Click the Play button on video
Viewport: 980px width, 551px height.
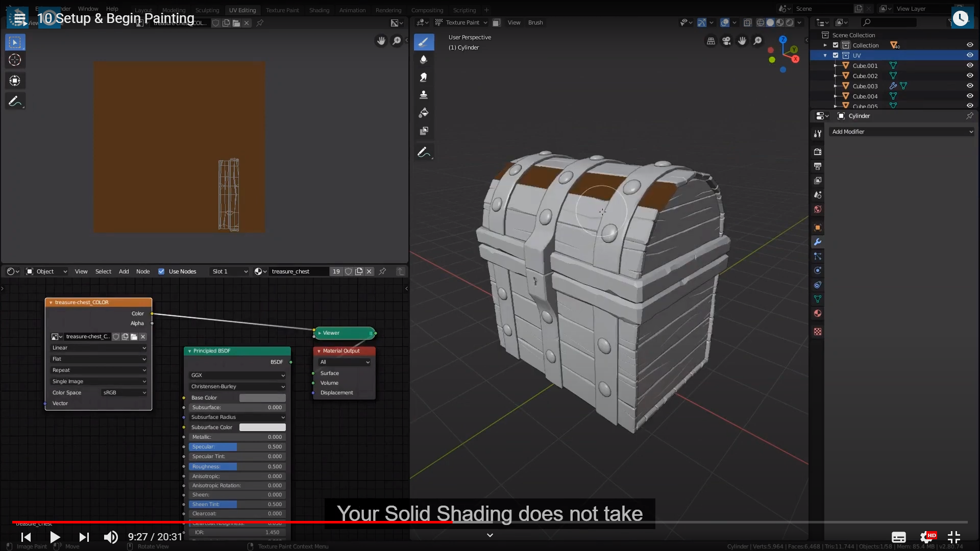pos(55,537)
